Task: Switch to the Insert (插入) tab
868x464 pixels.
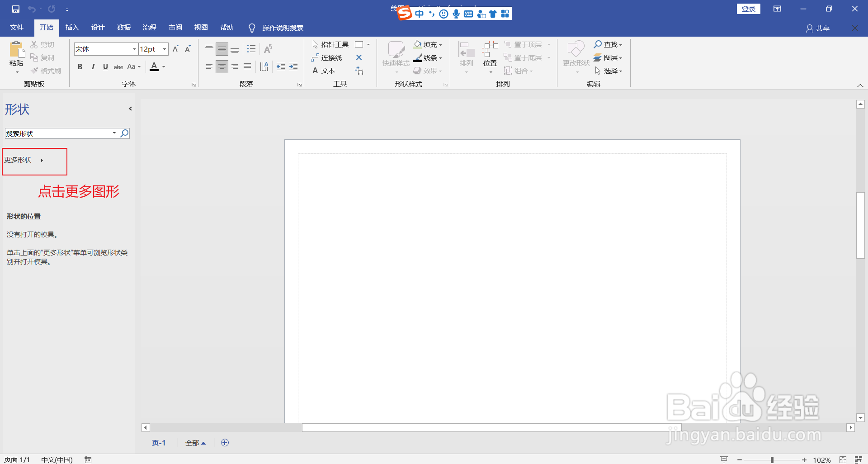Action: point(72,28)
